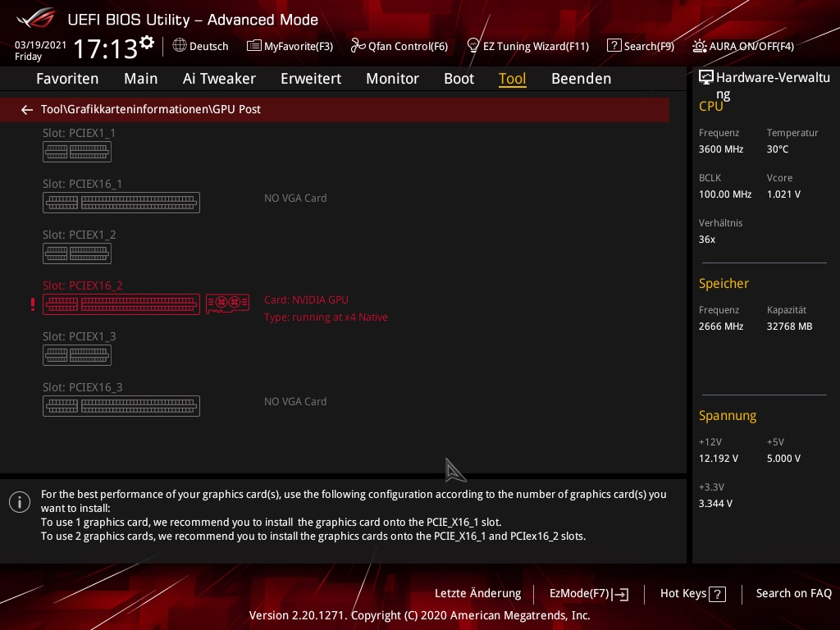Click Kapazität value 32768 MB

(789, 326)
